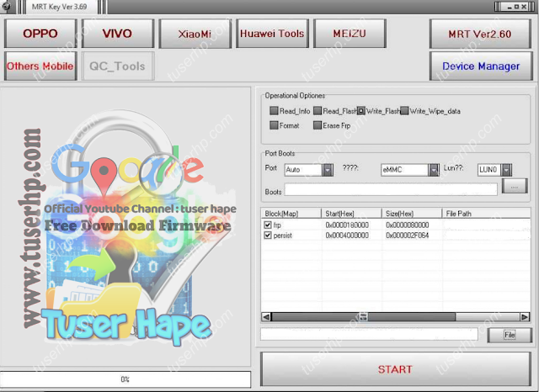Toggle the Write_Flash checkbox
The width and height of the screenshot is (539, 392).
[361, 110]
